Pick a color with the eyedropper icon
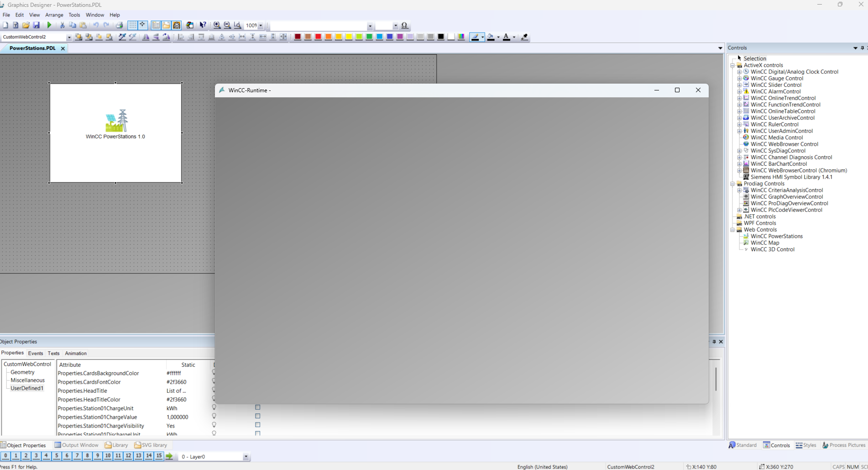Viewport: 868px width, 470px height. [x=524, y=37]
